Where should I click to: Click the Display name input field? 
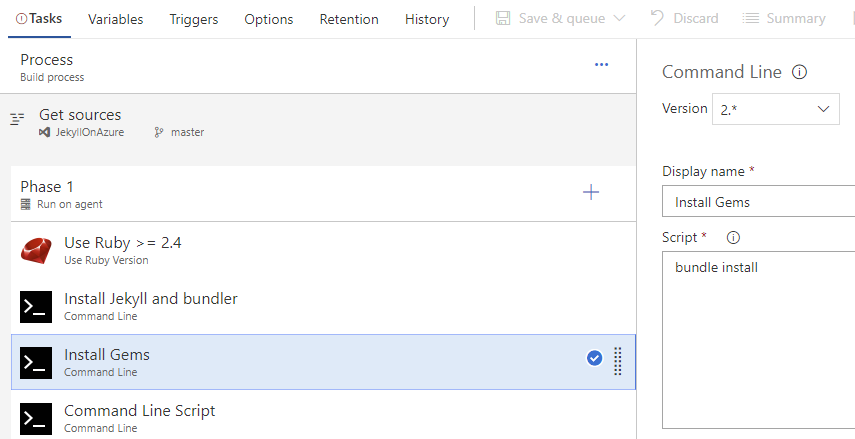[758, 201]
